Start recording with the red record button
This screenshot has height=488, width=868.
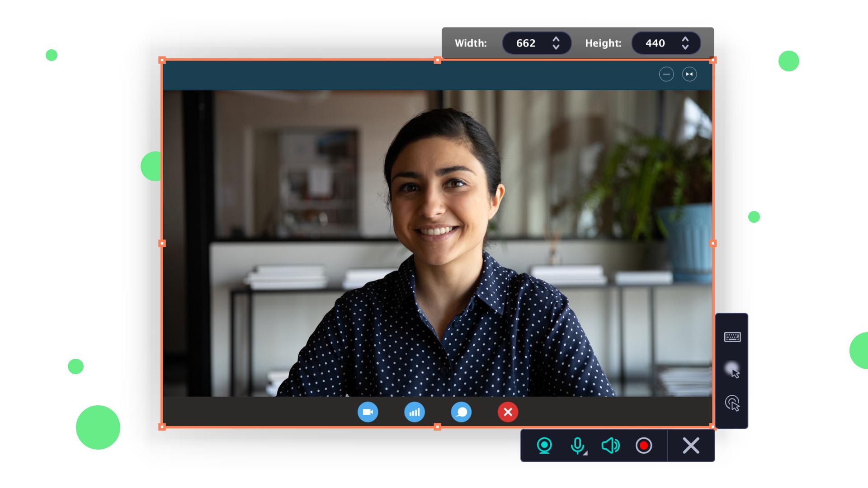644,446
